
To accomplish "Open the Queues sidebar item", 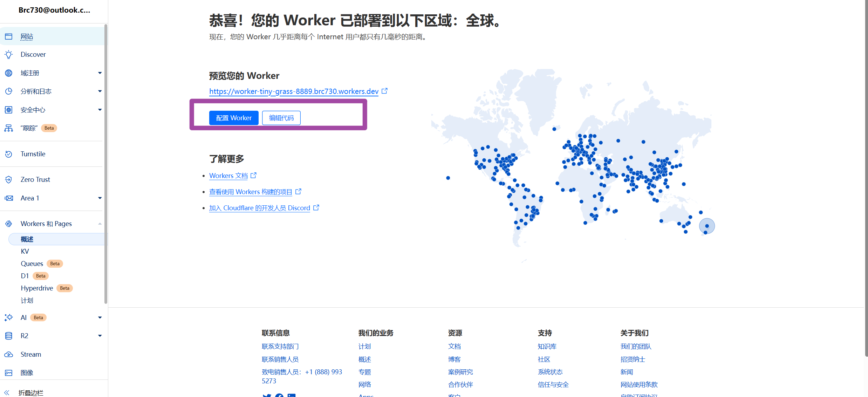I will (x=32, y=263).
